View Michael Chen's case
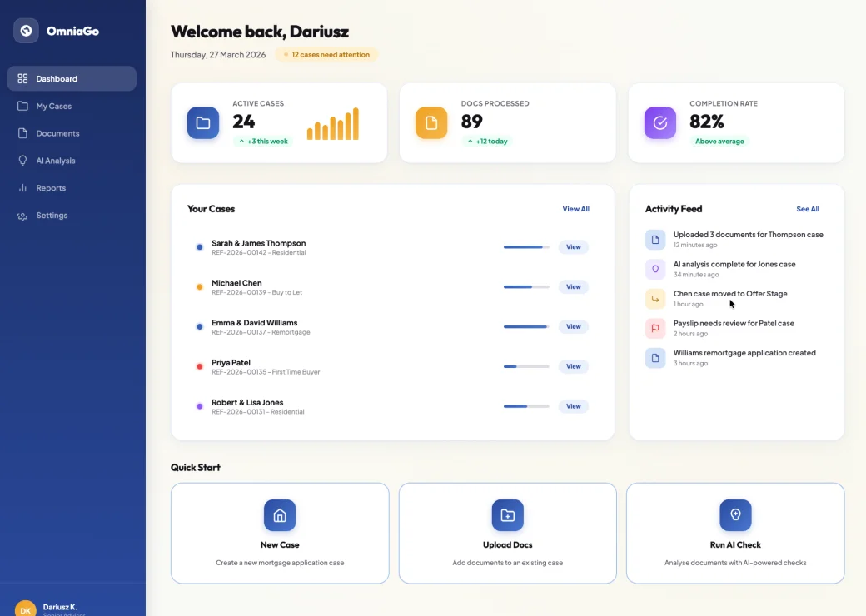866x616 pixels. pos(573,286)
